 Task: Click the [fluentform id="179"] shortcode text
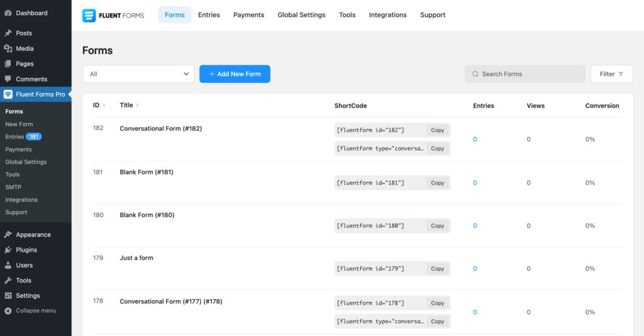(370, 269)
